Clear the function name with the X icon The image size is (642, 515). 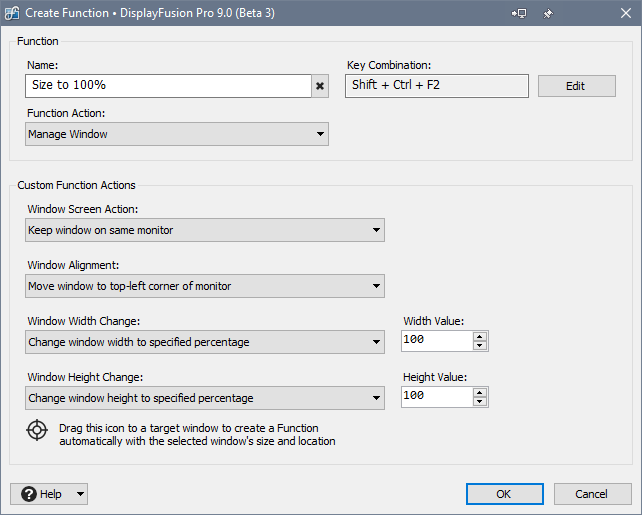click(x=320, y=86)
